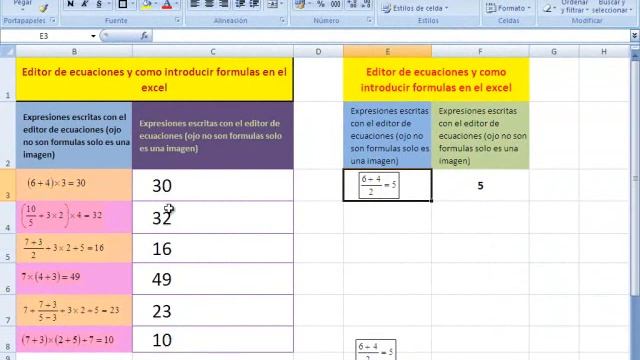640x360 pixels.
Task: Click the Insert Function fx button
Action: (144, 36)
